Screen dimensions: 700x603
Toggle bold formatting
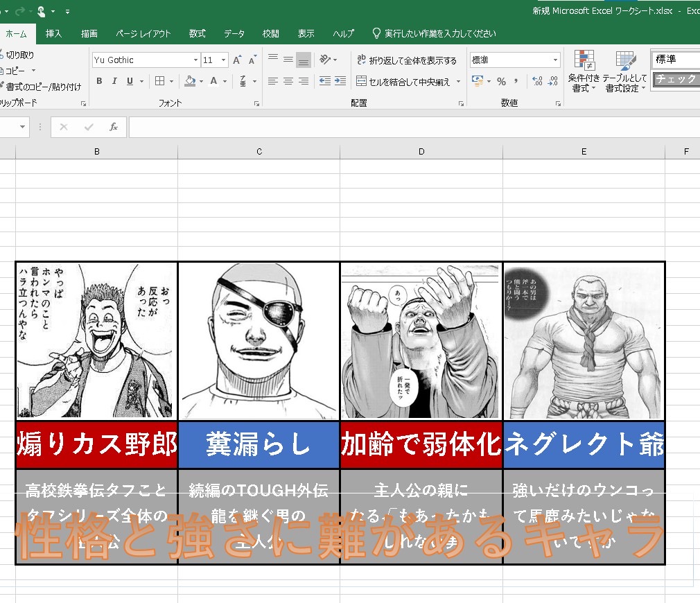click(x=99, y=81)
